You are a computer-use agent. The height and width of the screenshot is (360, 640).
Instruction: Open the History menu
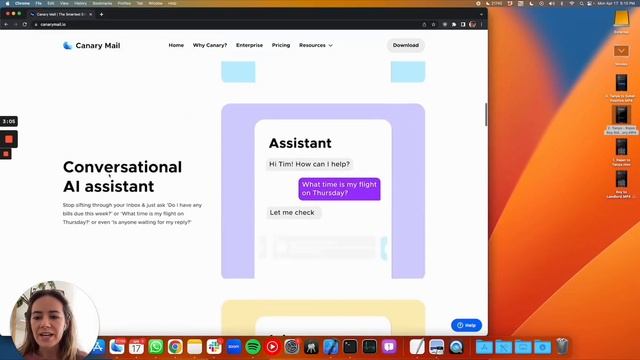tap(80, 3)
